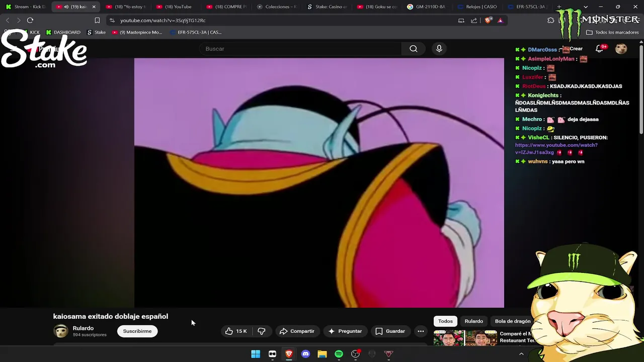Screen dimensions: 644x362
Task: Click Brave browser taskbar icon
Action: point(289,354)
